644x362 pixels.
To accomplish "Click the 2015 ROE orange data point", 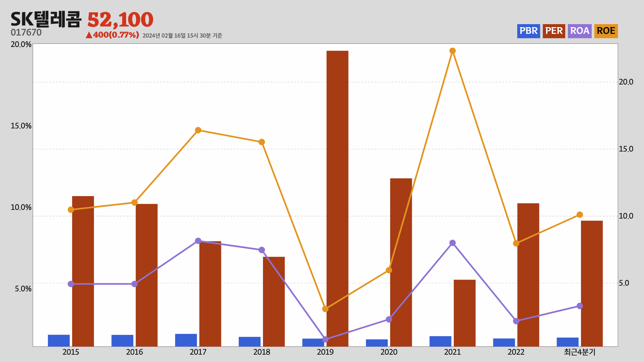I will coord(71,210).
